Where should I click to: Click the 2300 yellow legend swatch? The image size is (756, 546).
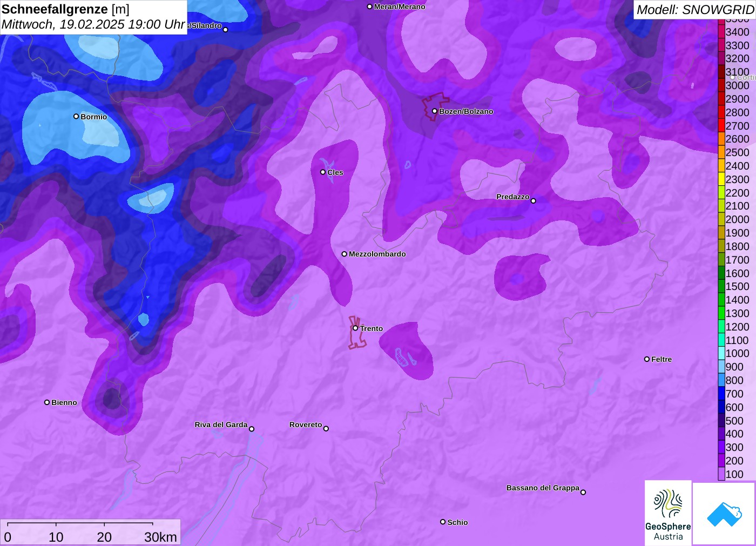(x=721, y=179)
